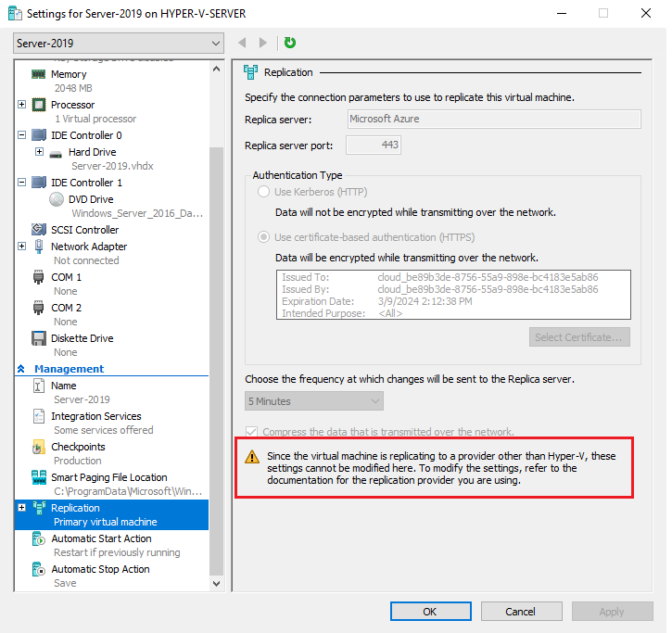Select Checkpoints in the settings tree

point(78,447)
